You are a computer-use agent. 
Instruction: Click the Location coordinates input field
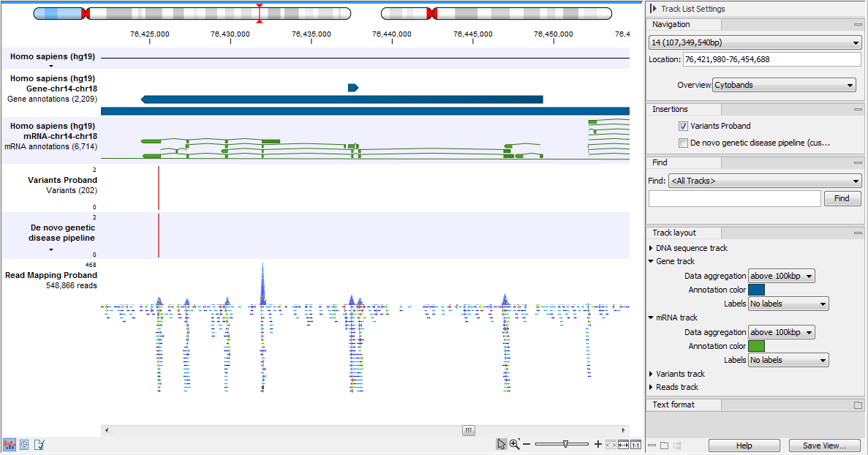pyautogui.click(x=771, y=59)
